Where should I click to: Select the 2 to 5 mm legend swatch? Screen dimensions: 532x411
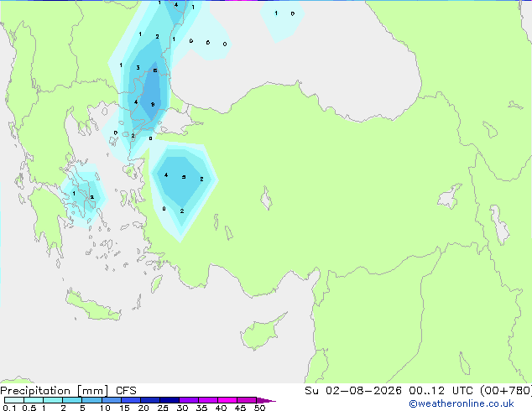pyautogui.click(x=72, y=400)
